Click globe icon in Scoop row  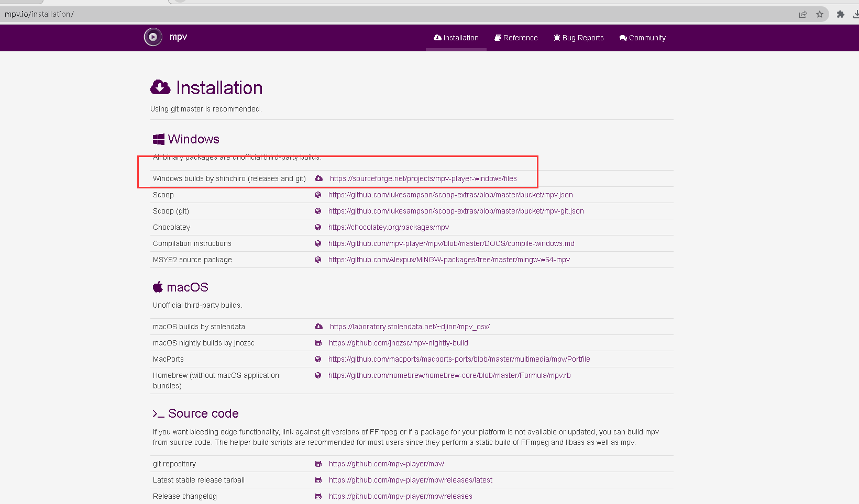click(x=318, y=195)
